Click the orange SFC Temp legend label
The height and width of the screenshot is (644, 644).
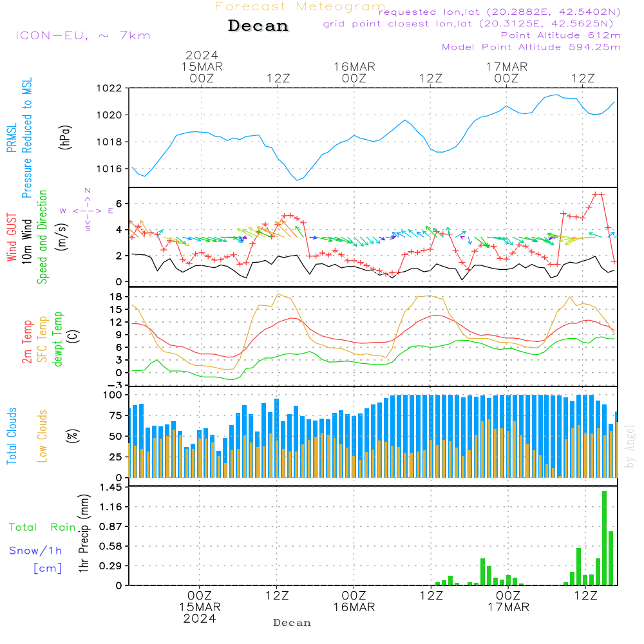coord(43,339)
